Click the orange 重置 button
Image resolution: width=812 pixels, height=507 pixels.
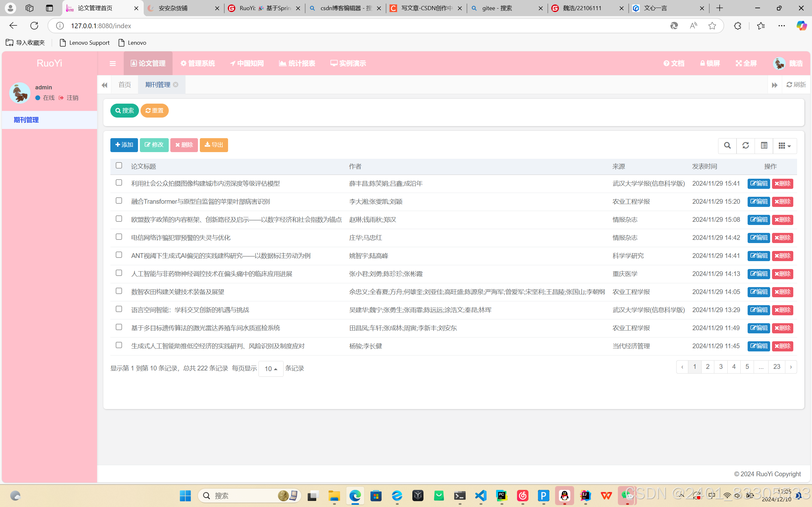(154, 111)
